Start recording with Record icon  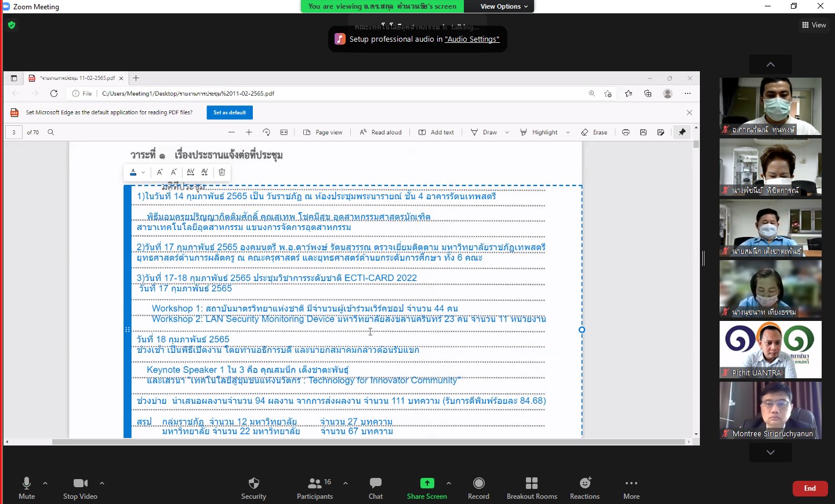click(x=478, y=483)
